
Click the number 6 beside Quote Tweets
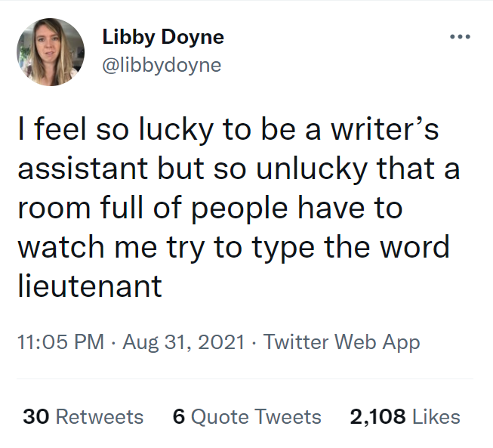[x=179, y=416]
